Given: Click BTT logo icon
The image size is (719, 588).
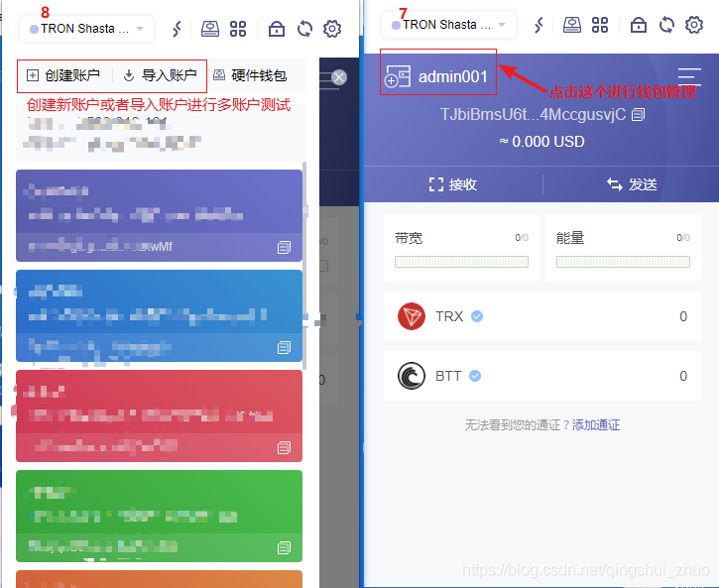Looking at the screenshot, I should (412, 376).
